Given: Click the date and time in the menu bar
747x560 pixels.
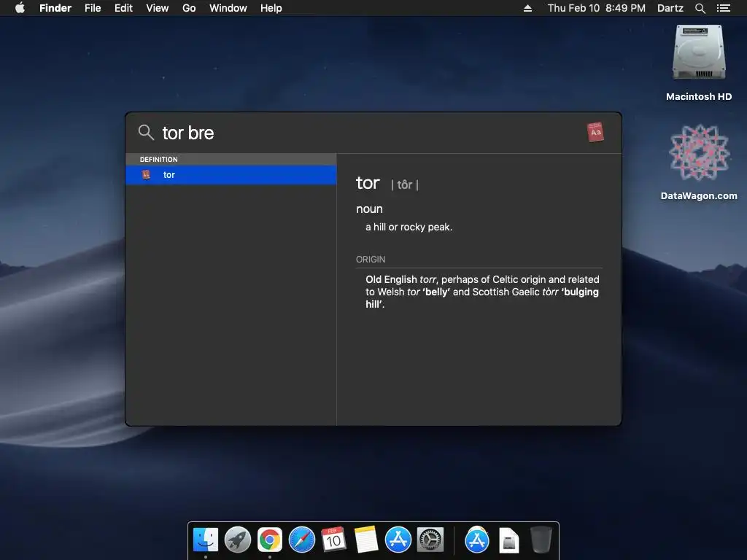Looking at the screenshot, I should coord(597,8).
